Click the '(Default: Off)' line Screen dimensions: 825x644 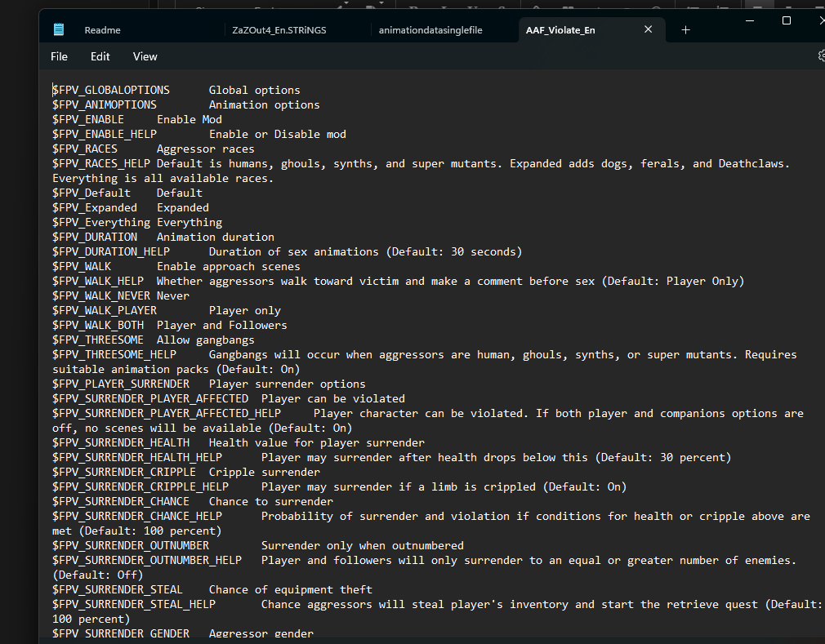pyautogui.click(x=98, y=575)
